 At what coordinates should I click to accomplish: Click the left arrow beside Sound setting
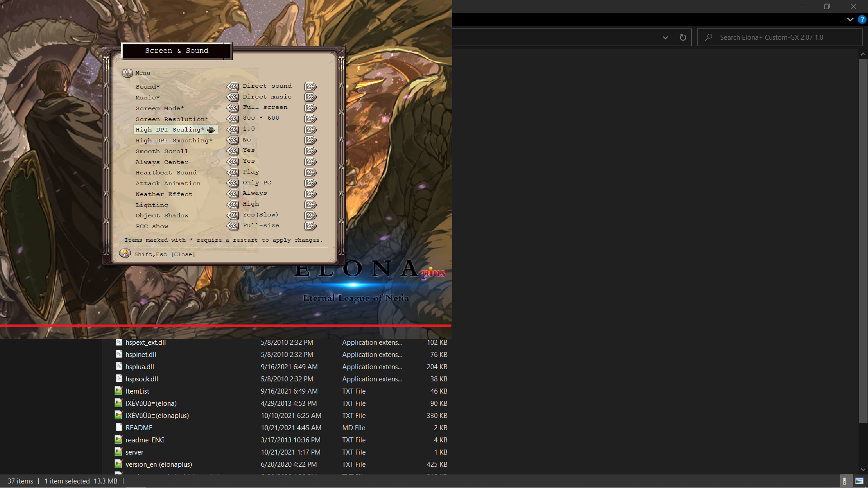[x=233, y=86]
